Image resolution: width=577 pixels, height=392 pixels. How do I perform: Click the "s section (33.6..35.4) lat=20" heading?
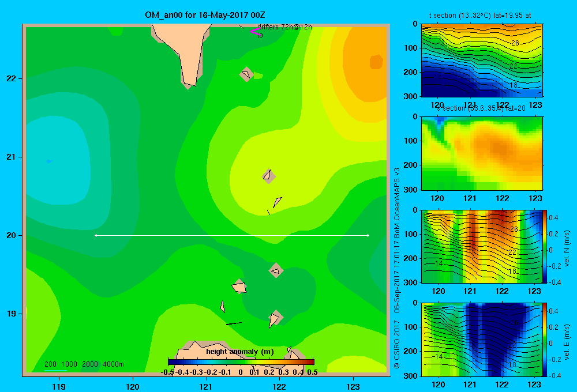click(481, 108)
